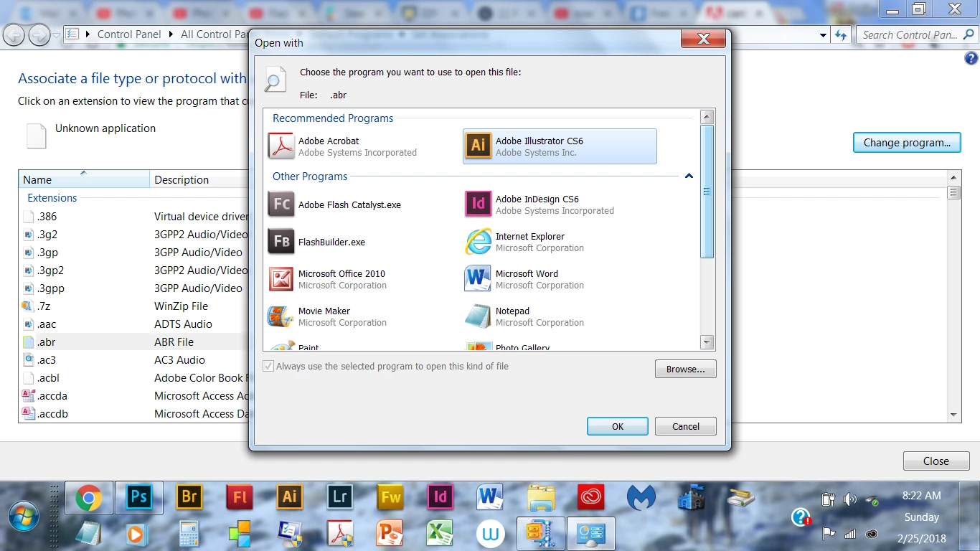Select the .386 extension row
Viewport: 980px width, 551px height.
(x=133, y=216)
